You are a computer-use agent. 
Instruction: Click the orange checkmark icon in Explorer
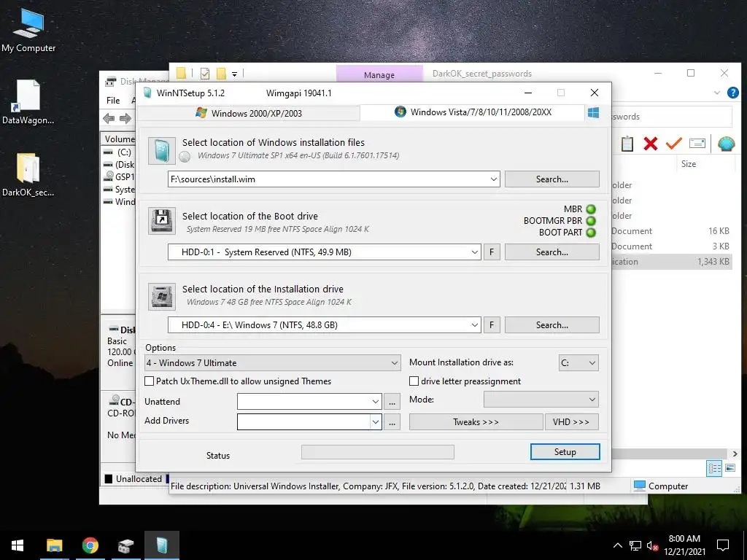coord(673,143)
